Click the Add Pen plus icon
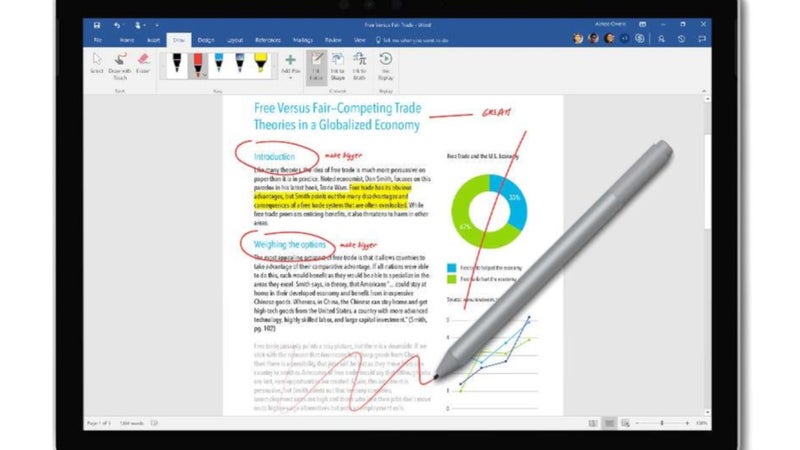 pyautogui.click(x=290, y=60)
